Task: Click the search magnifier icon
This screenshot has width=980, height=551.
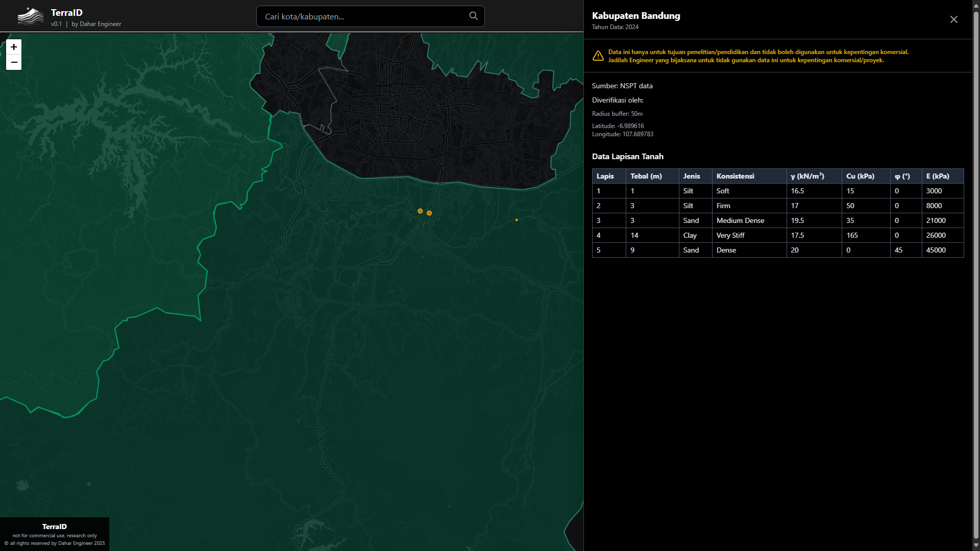Action: tap(473, 16)
